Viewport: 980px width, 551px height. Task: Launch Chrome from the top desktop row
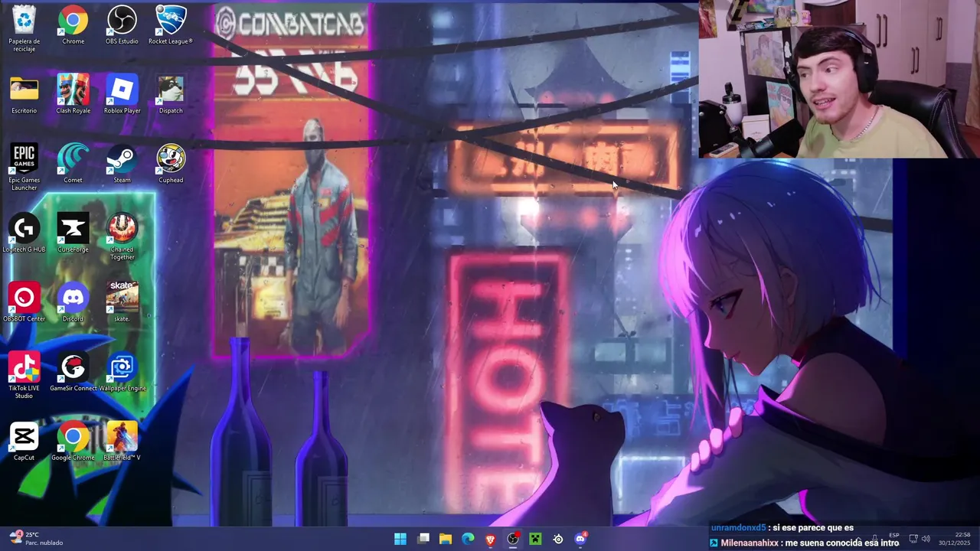click(x=73, y=25)
